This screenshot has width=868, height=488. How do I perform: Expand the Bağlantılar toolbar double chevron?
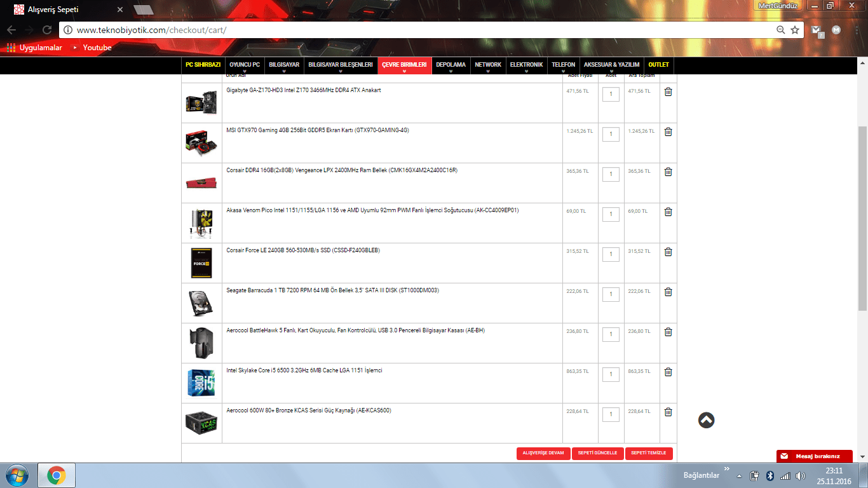726,468
